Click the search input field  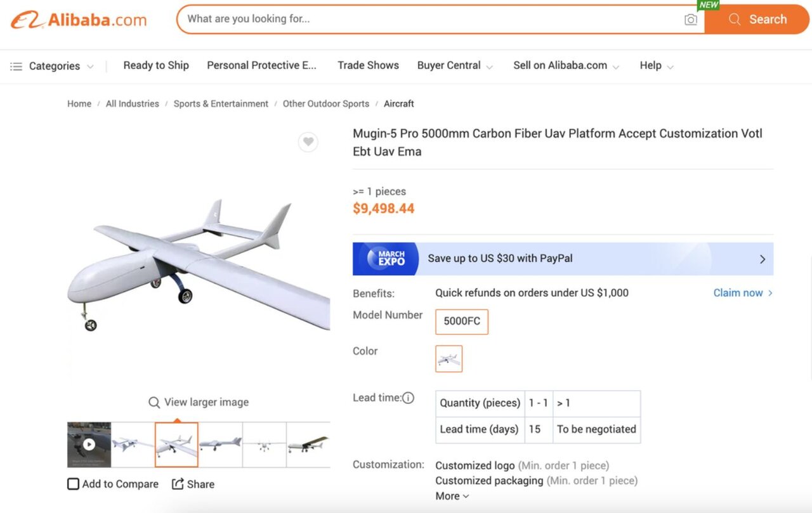(431, 19)
